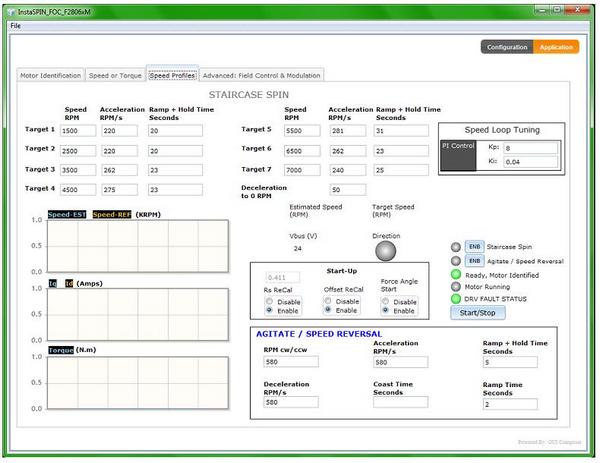Select Force Angle Start Enable option
Image resolution: width=600 pixels, height=463 pixels.
[386, 310]
